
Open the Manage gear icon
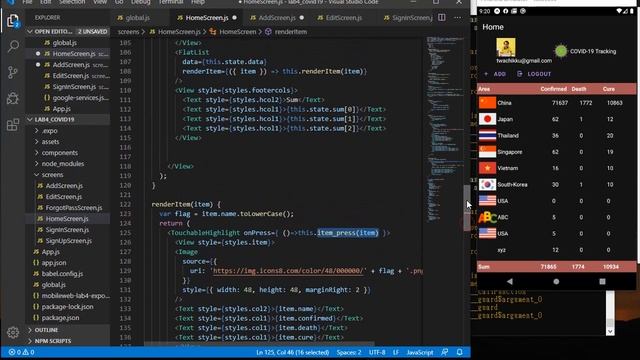(13, 333)
